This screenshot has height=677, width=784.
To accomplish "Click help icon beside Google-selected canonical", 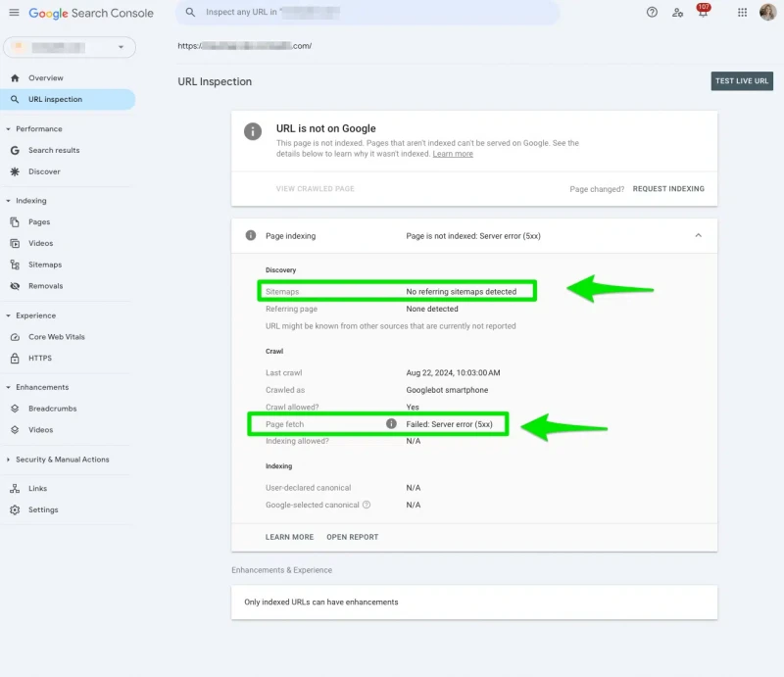I will [x=367, y=505].
